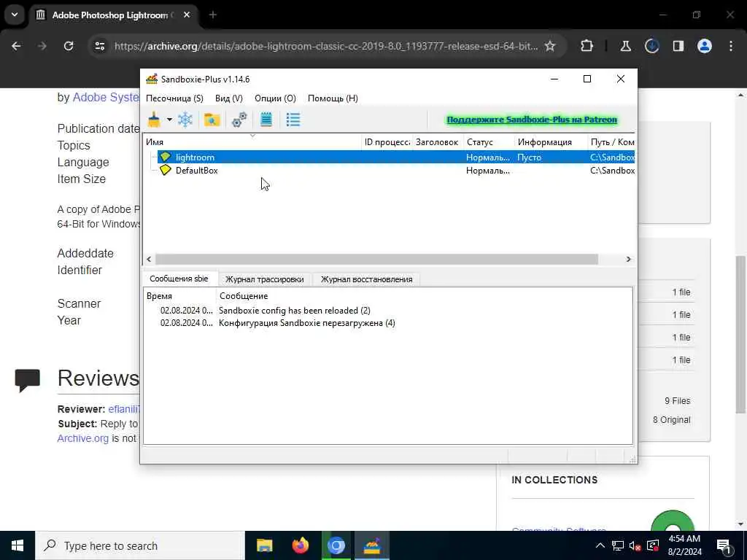Sort by the Информация column header
Viewport: 747px width, 560px height.
[551, 142]
